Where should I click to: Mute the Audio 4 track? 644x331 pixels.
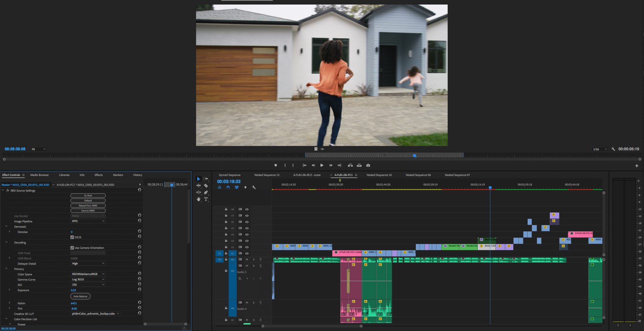pyautogui.click(x=247, y=303)
